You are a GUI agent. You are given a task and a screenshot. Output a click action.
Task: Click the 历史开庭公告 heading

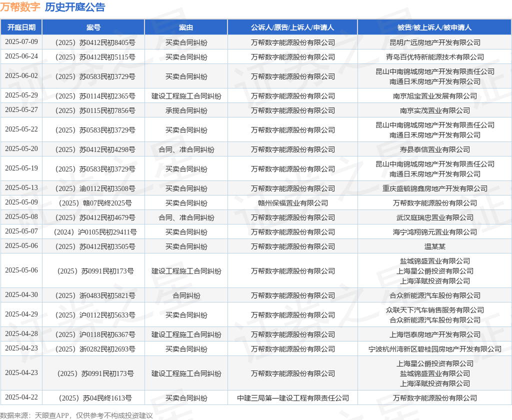click(x=75, y=7)
